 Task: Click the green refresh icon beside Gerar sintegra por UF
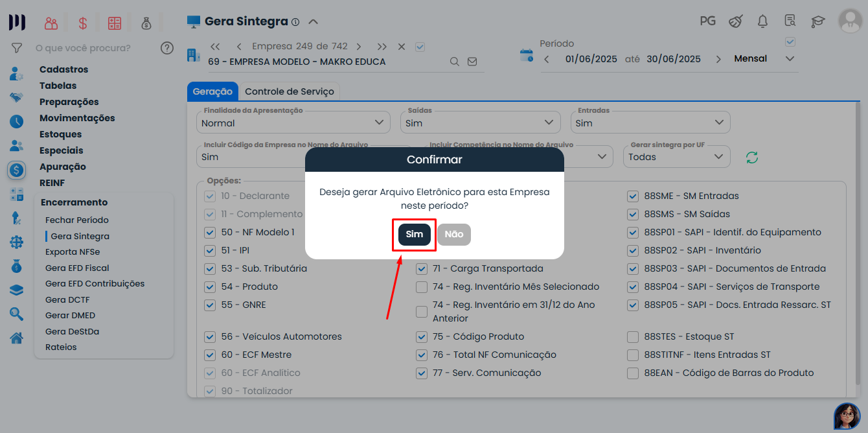click(x=752, y=158)
